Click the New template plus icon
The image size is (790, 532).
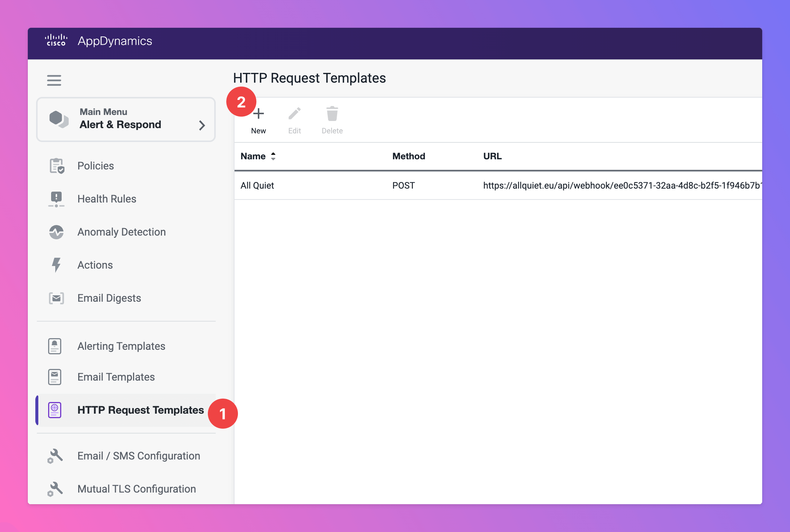[x=259, y=113]
